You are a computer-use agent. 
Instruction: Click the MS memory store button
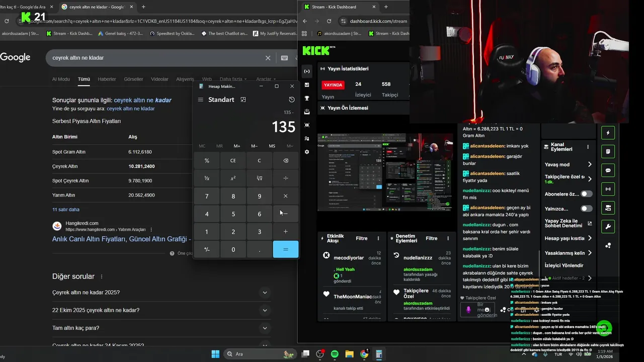click(x=272, y=146)
